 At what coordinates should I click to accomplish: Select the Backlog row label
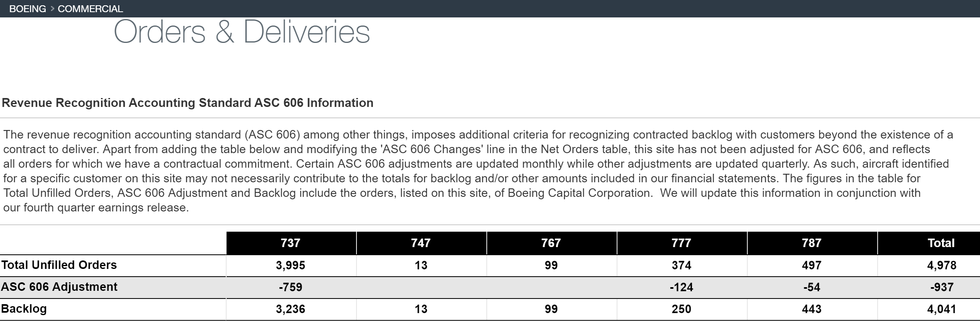click(x=24, y=309)
